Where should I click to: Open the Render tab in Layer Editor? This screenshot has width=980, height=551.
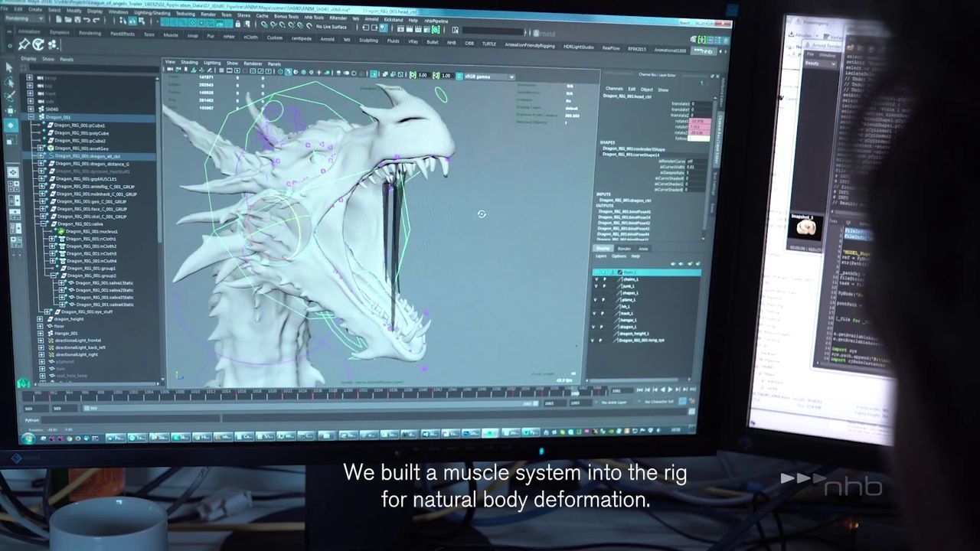[x=624, y=249]
